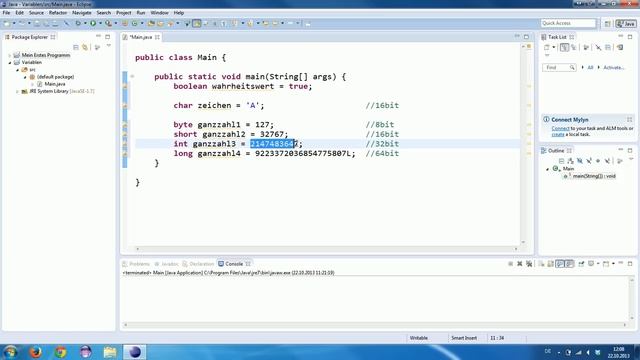Select main(String[]) : void in Outline
Viewport: 640px width, 360px height.
tap(594, 176)
